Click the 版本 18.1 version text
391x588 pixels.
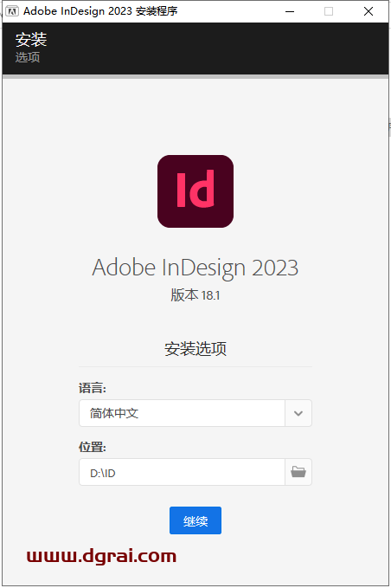(195, 295)
